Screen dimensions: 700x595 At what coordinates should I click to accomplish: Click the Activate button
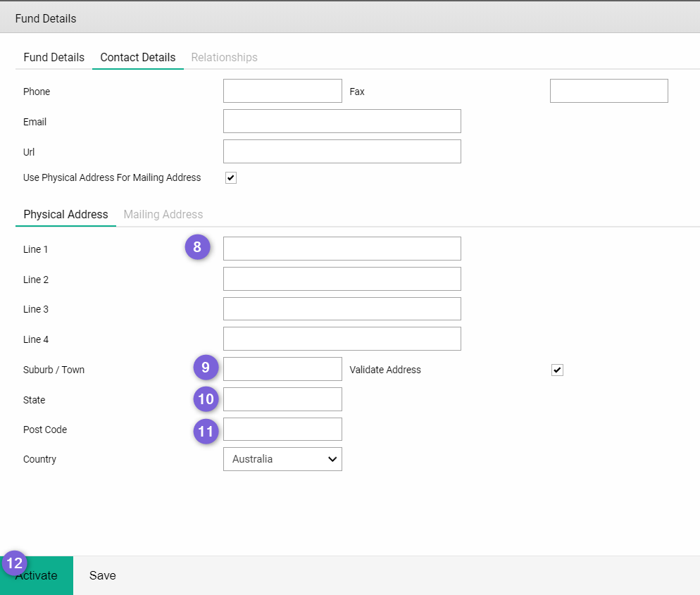coord(37,576)
